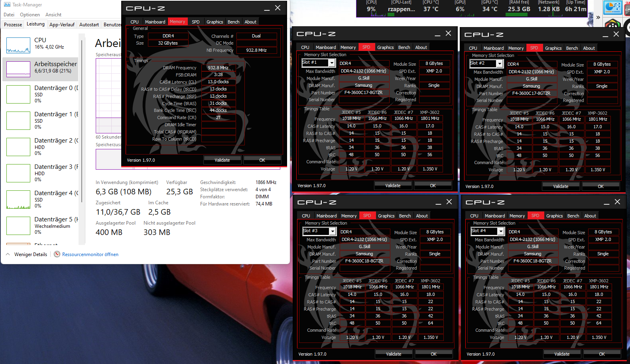Select Datenträger 1 SSD entry
630x364 pixels.
41,120
